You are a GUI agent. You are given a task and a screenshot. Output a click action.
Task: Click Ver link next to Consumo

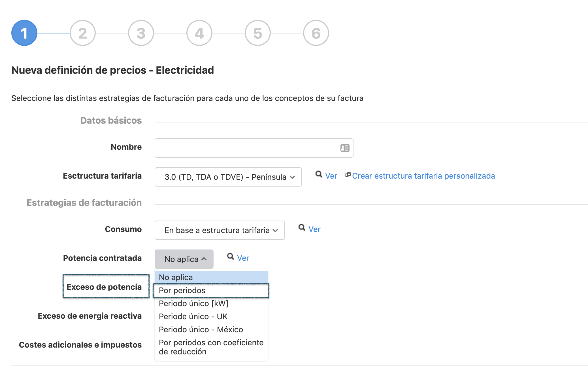314,229
